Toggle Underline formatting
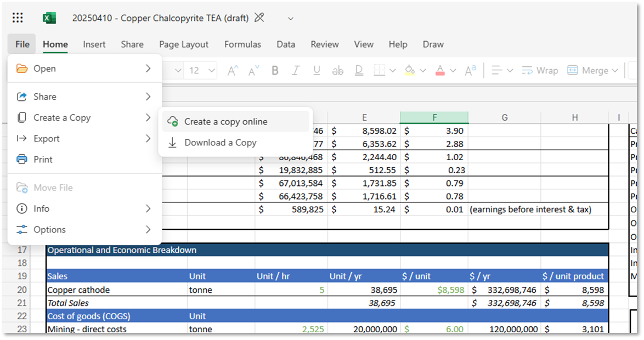Screen dimensions: 644x340 pos(317,71)
